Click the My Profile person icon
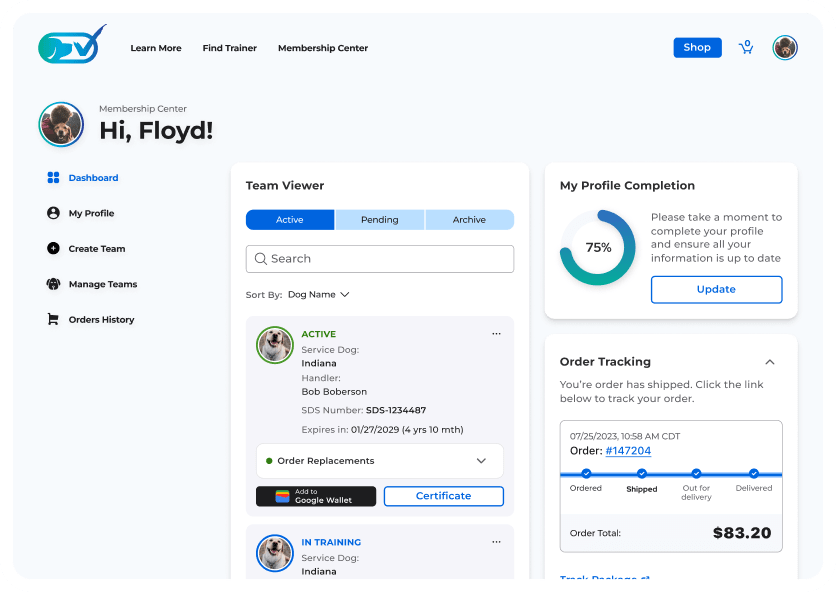 point(53,213)
